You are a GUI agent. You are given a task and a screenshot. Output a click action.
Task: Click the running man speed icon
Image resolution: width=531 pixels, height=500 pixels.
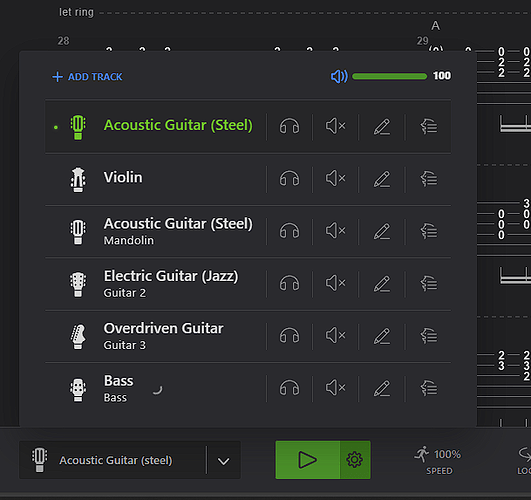click(422, 454)
